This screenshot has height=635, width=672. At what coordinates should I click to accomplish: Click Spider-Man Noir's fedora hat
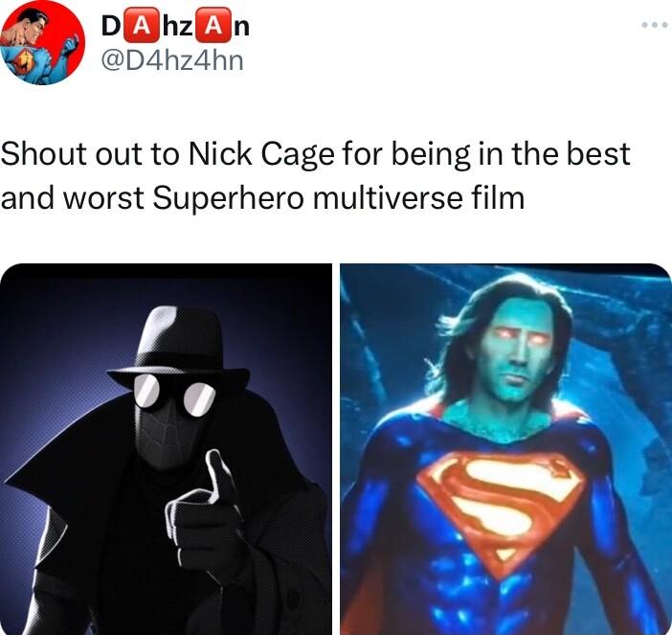[178, 346]
